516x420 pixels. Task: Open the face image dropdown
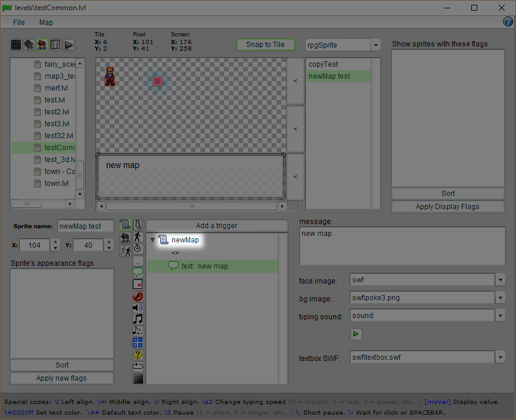pyautogui.click(x=499, y=280)
